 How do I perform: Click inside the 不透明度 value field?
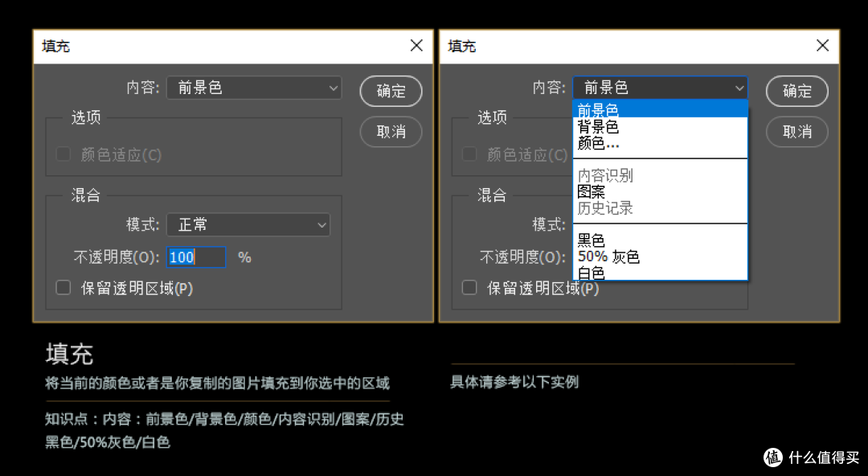[x=194, y=256]
